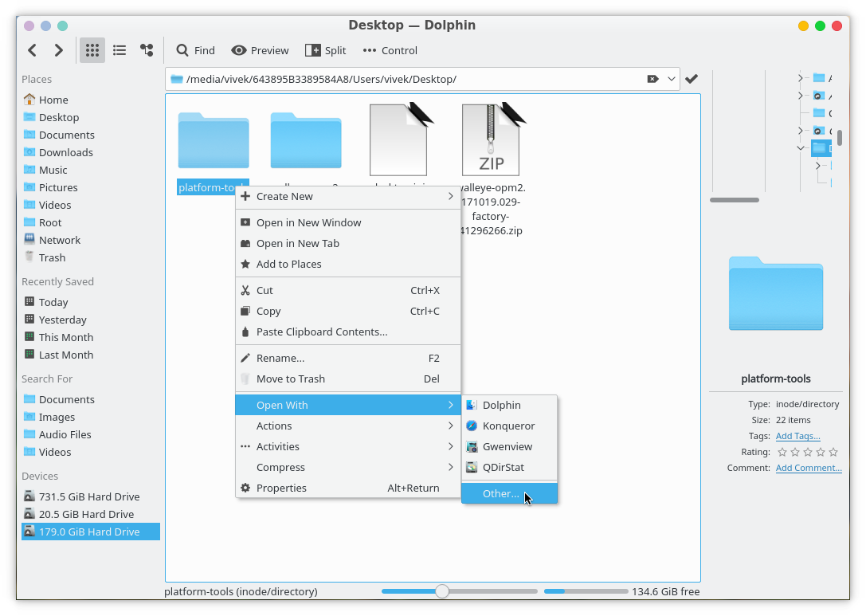Set rating to the fifth star
Screen dimensions: 866x616
[x=833, y=452]
